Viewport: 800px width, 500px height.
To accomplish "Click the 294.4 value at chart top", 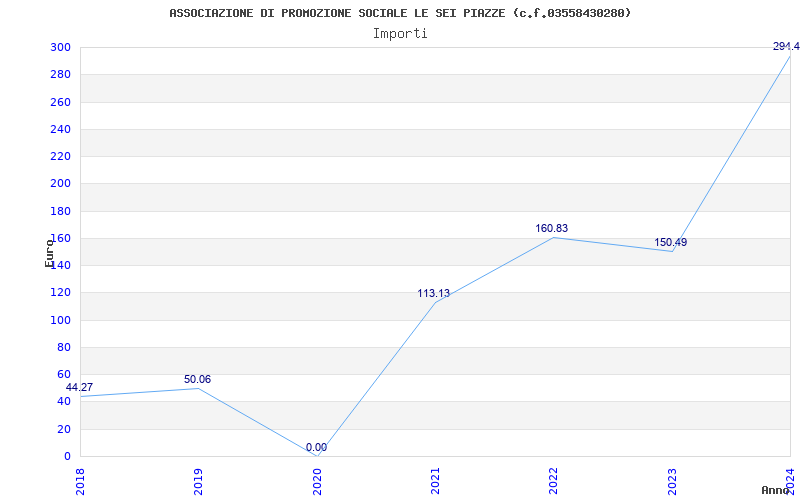I will point(786,46).
